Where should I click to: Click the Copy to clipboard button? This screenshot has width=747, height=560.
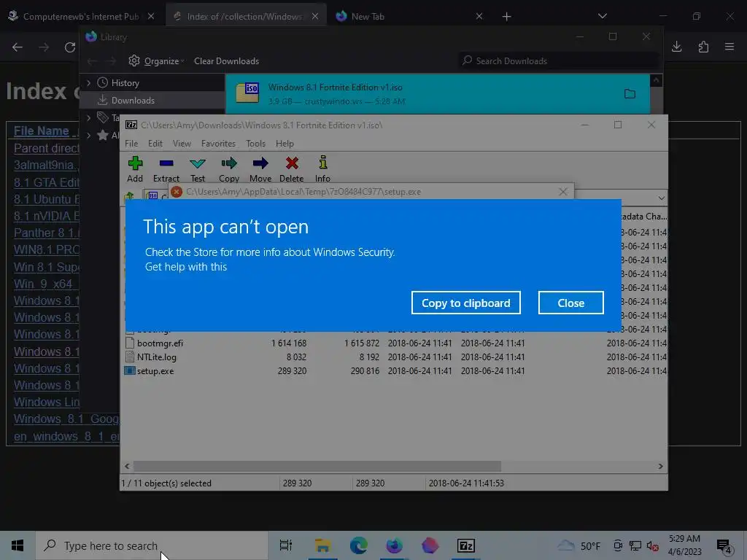(466, 303)
